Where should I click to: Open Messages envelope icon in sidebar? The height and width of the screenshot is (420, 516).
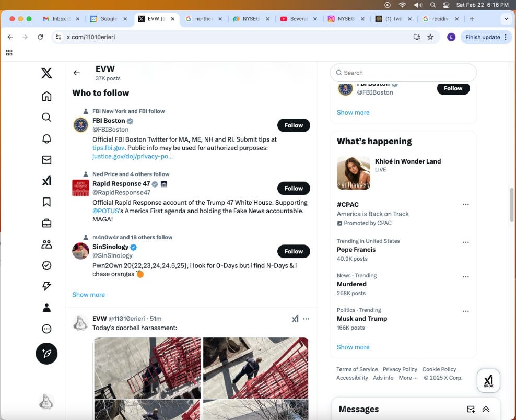click(x=46, y=160)
